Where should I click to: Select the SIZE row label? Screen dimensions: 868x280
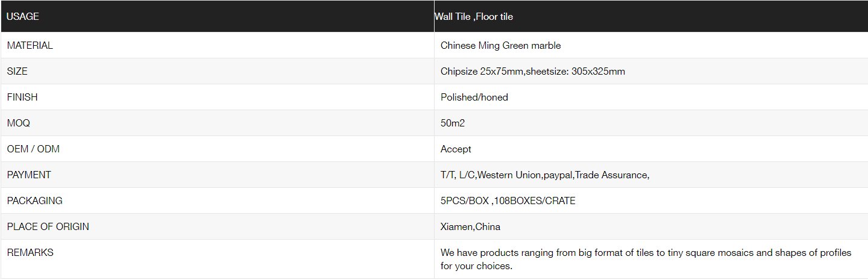tap(17, 71)
